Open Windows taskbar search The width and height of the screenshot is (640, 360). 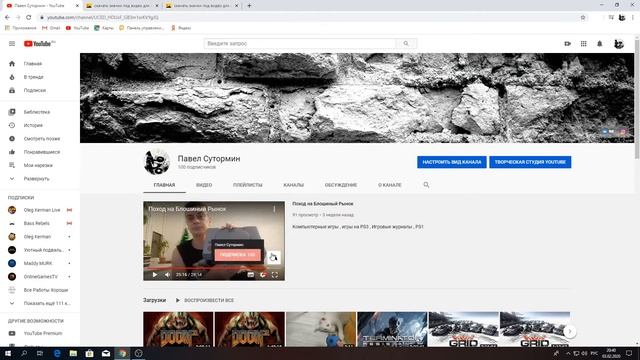(24, 353)
